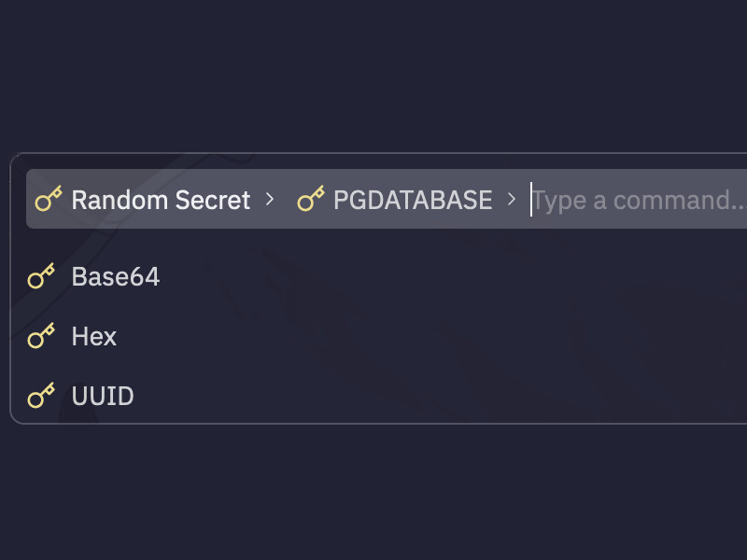Click the dark backdrop below the palette
This screenshot has width=747, height=560.
coord(373,495)
